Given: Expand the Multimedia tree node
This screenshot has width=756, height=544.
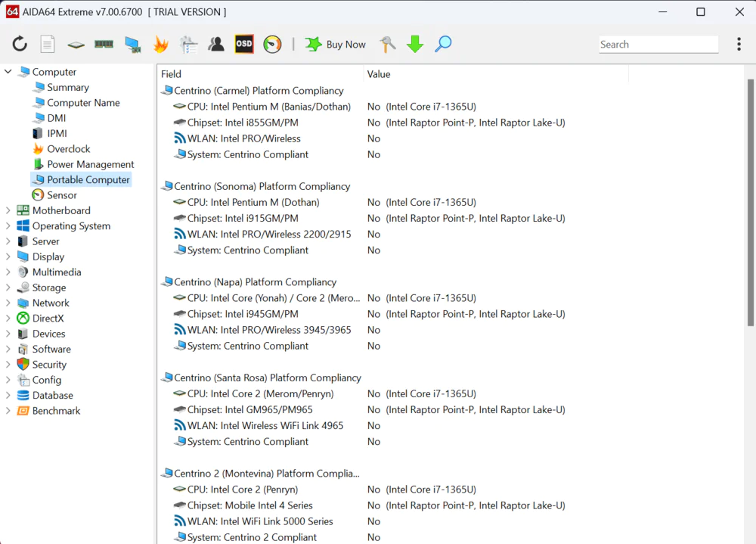Looking at the screenshot, I should click(8, 272).
